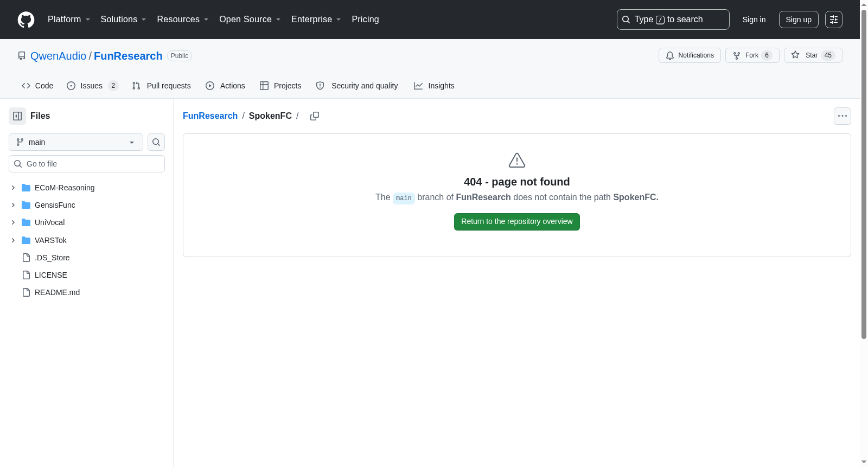Open the command palette icon button

pyautogui.click(x=834, y=20)
